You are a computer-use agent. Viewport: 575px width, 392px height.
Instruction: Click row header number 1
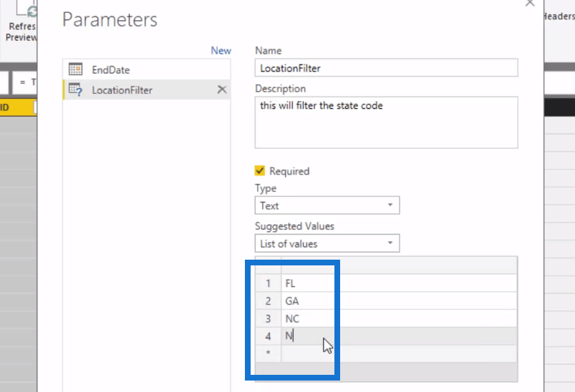(x=268, y=283)
